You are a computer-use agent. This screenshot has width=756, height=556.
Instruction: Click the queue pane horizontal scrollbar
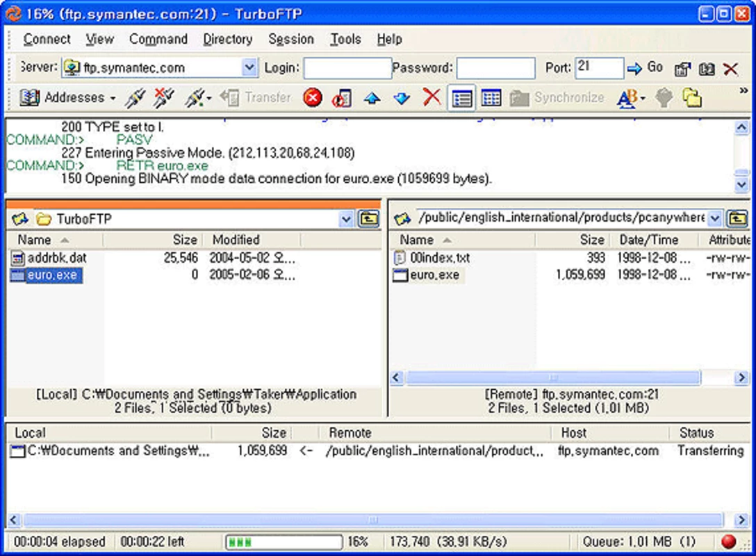373,519
